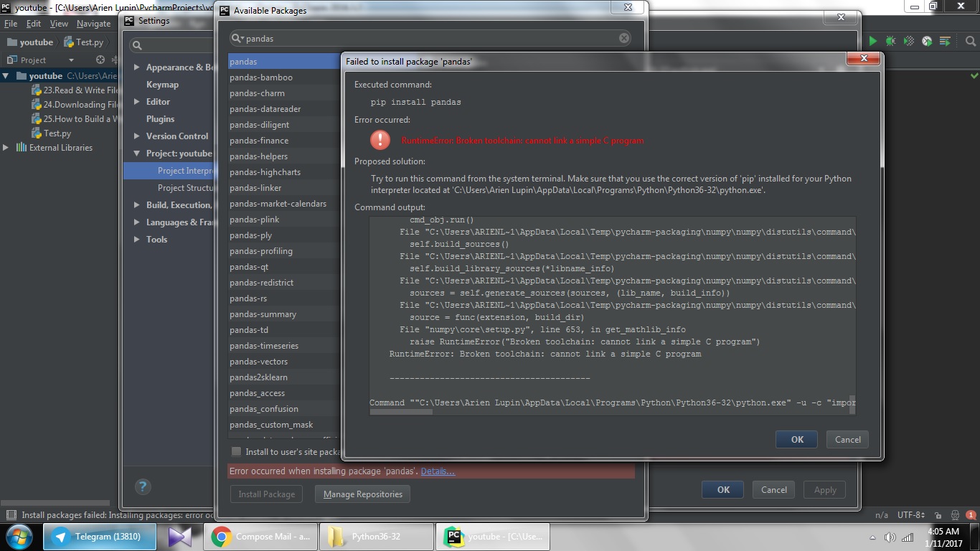Screen dimensions: 980x551
Task: Click the tool windows icon in the status bar corner
Action: tap(11, 515)
